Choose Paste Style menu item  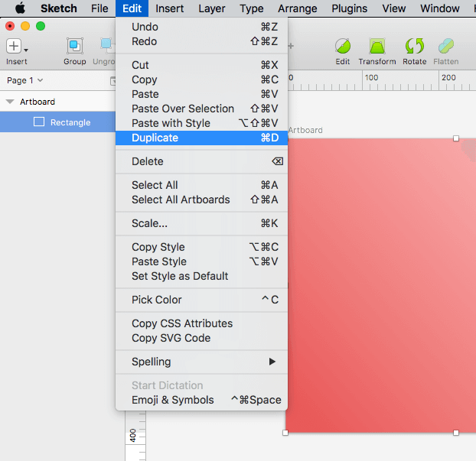click(x=201, y=261)
